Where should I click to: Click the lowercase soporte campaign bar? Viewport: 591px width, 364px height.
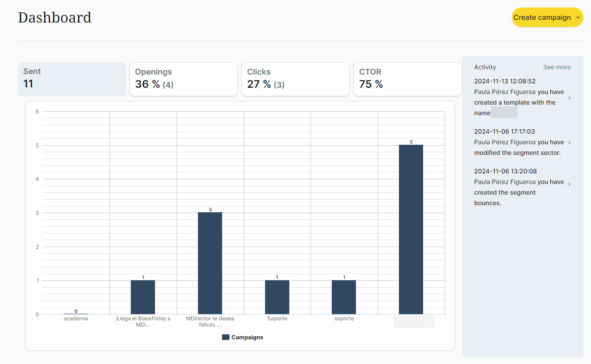point(344,297)
